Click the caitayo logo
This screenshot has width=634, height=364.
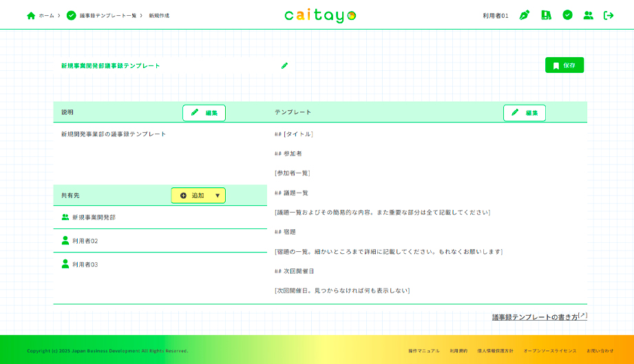tap(320, 15)
